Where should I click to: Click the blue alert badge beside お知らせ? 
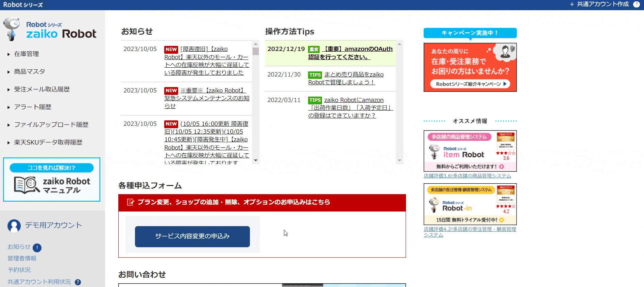pyautogui.click(x=37, y=248)
